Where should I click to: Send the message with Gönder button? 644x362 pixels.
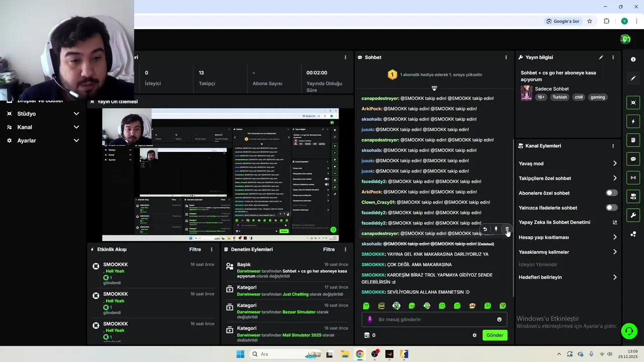click(495, 335)
